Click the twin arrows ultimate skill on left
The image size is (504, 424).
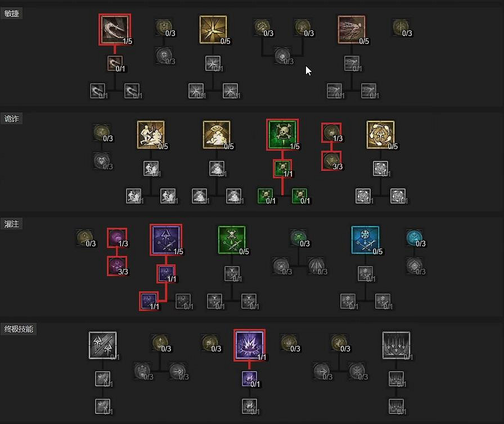(102, 345)
